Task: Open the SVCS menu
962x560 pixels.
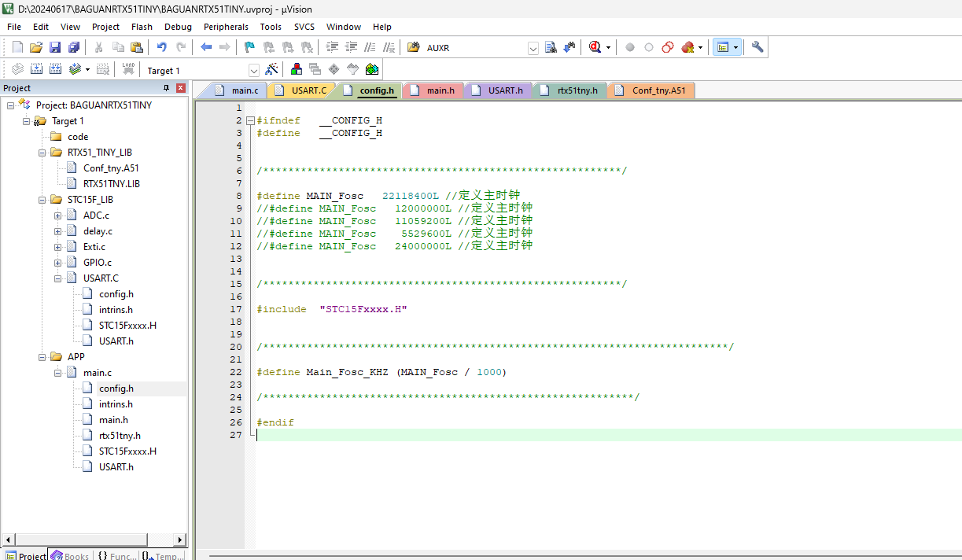Action: (304, 27)
